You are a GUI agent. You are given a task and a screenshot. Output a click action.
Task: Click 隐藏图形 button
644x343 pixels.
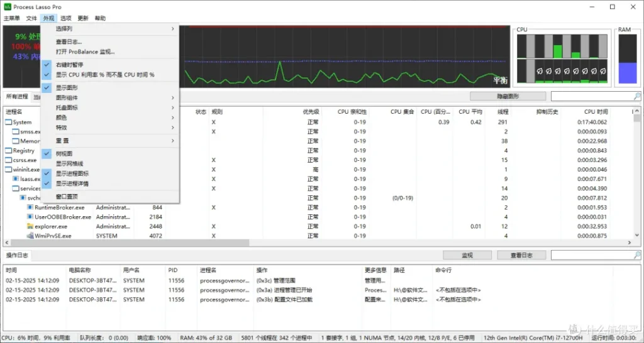508,96
